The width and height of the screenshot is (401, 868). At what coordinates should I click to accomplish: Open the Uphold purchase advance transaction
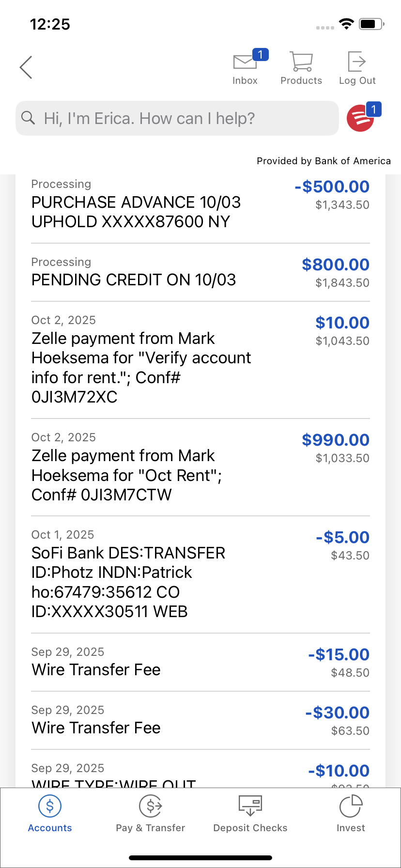tap(136, 212)
